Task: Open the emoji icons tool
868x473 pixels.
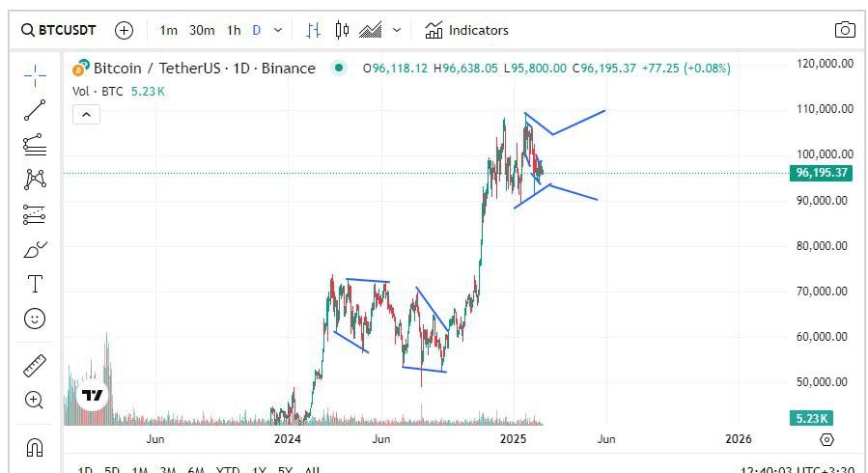Action: tap(35, 319)
